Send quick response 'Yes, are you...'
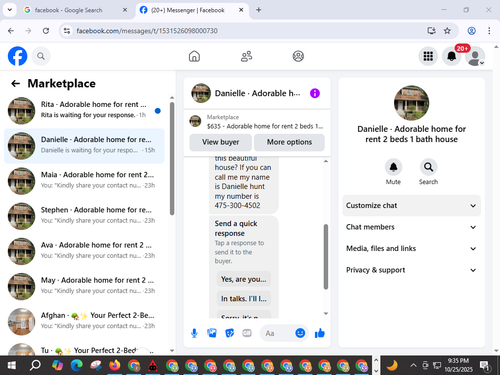The width and height of the screenshot is (500, 375). point(244,279)
